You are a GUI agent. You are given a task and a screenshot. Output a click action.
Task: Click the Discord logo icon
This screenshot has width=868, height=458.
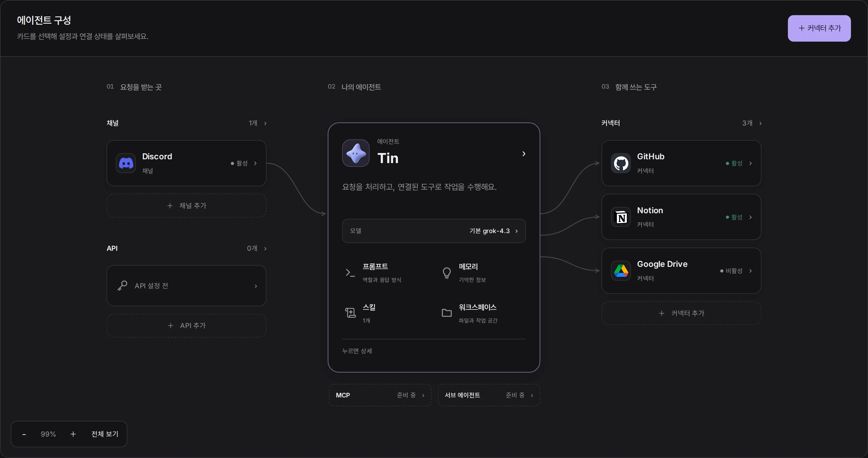126,163
